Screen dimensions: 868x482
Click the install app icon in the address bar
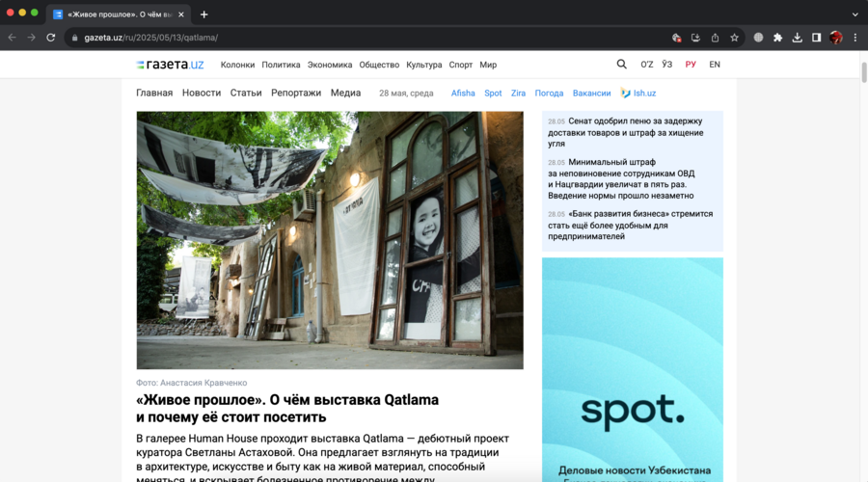[x=695, y=38]
